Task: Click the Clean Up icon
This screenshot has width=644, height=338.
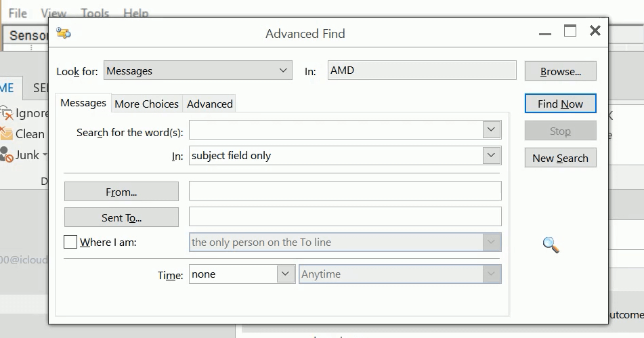Action: point(7,133)
